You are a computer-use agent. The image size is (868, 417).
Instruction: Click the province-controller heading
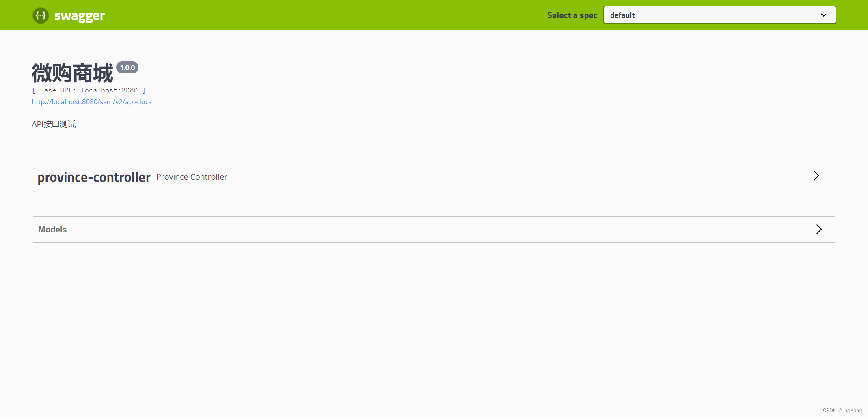(x=94, y=177)
